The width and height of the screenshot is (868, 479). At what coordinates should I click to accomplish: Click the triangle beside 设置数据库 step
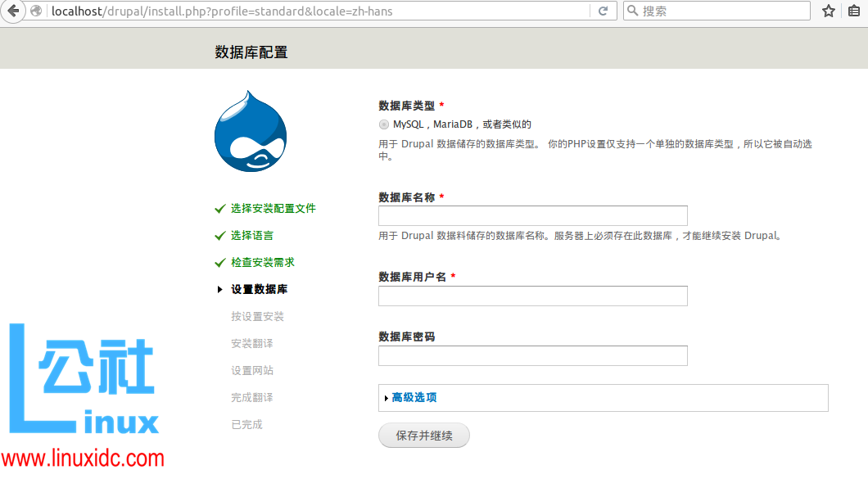pyautogui.click(x=219, y=288)
